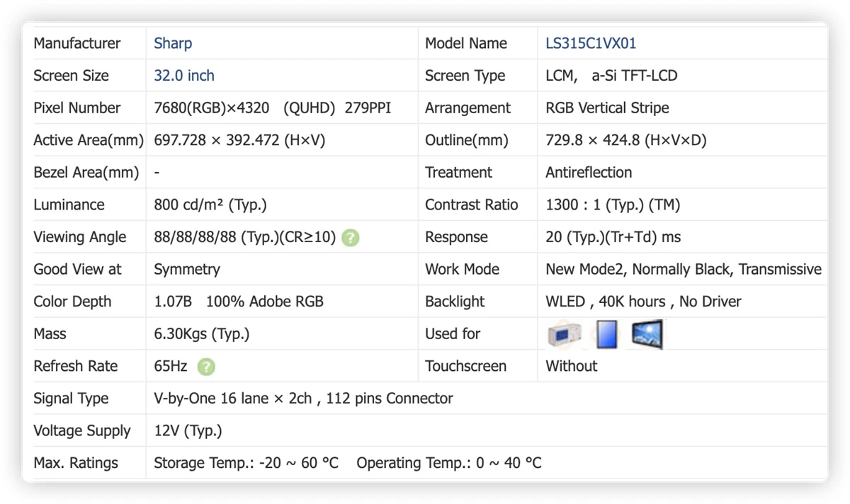Open the Sharp manufacturer link
850x504 pixels.
tap(173, 43)
